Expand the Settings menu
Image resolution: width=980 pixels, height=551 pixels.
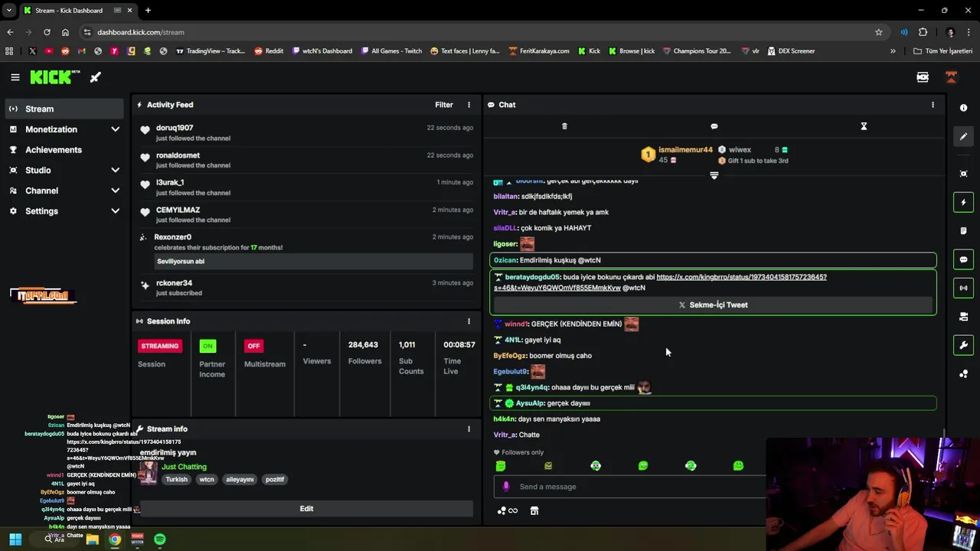(x=64, y=211)
